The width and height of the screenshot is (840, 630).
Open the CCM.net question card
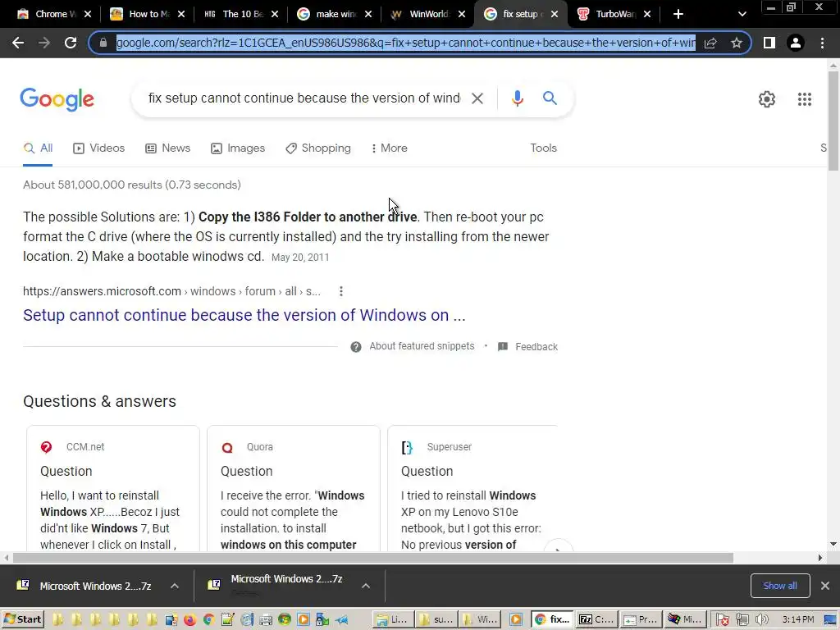point(113,489)
